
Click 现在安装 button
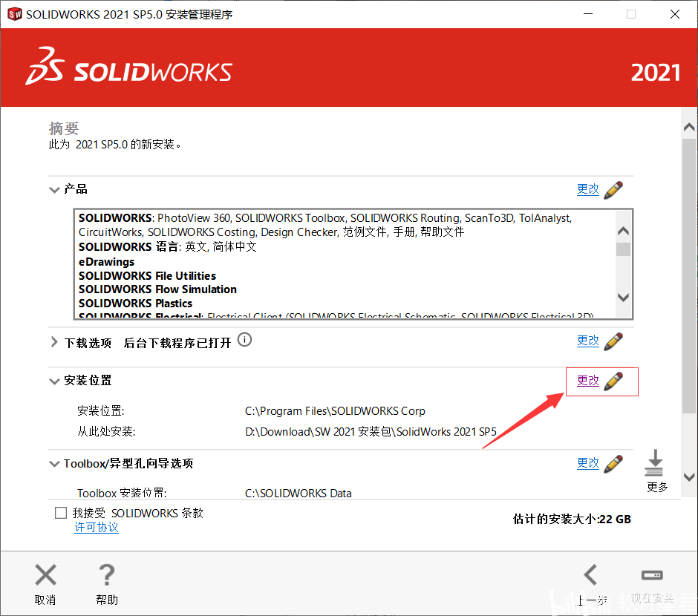pos(652,584)
